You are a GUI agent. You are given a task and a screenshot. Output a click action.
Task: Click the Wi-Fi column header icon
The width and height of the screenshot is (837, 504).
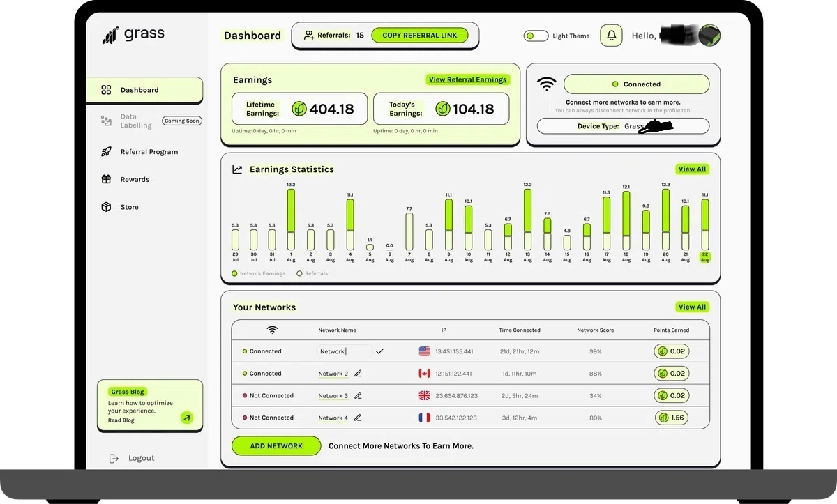272,330
